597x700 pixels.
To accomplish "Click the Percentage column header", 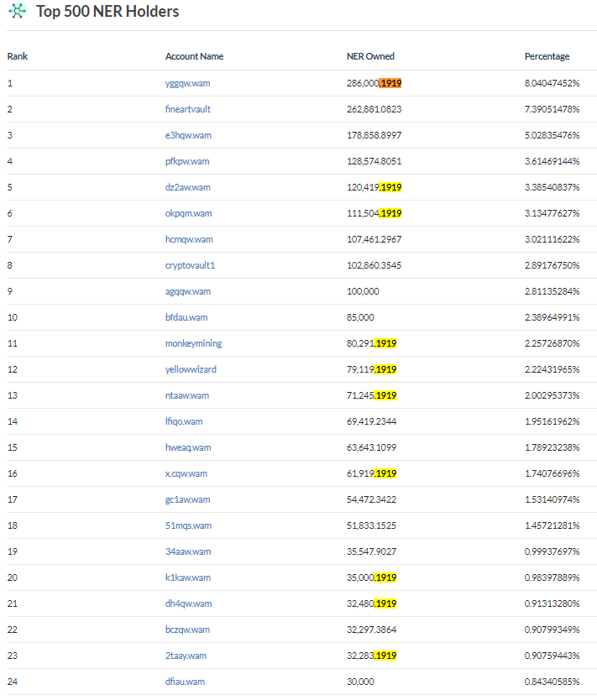I will point(547,56).
